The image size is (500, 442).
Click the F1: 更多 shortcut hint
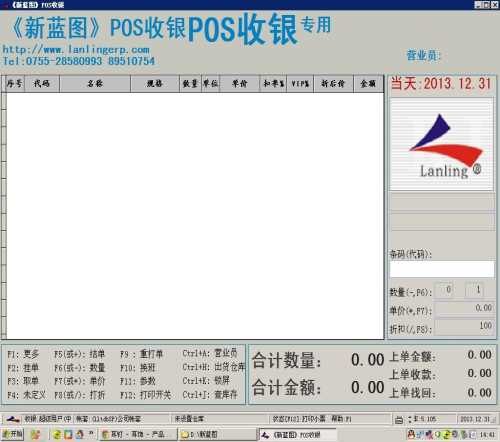click(23, 354)
